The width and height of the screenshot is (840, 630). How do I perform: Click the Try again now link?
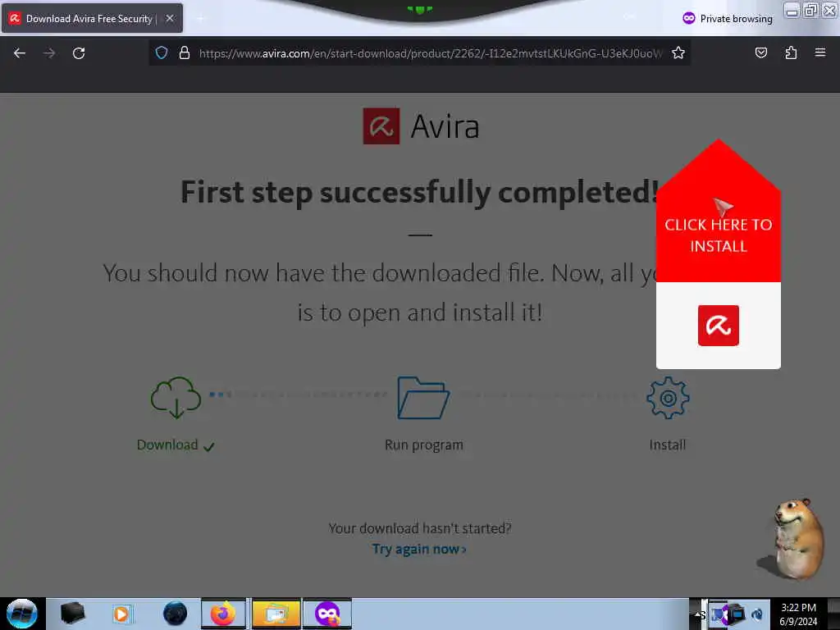tap(419, 549)
